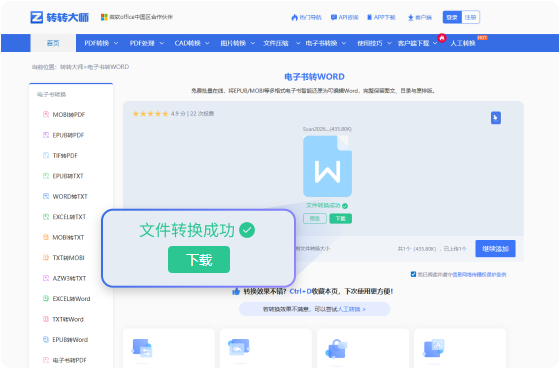Screen dimensions: 560x369
Task: Go to 人工转换 in the navigation bar
Action: (463, 43)
